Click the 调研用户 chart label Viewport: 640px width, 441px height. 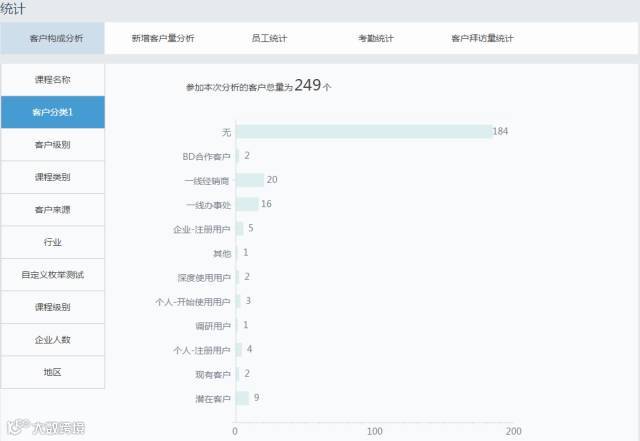point(213,326)
